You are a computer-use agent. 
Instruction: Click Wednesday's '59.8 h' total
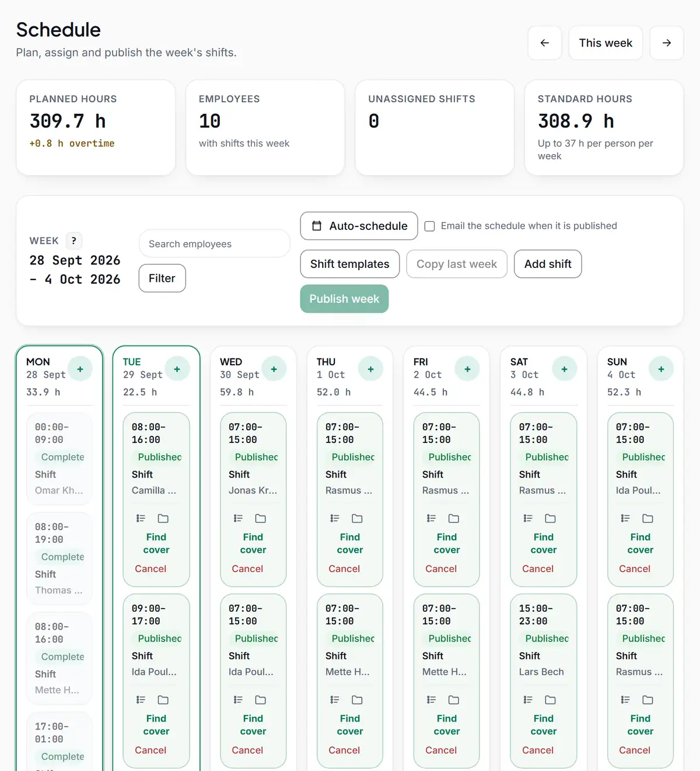[237, 392]
